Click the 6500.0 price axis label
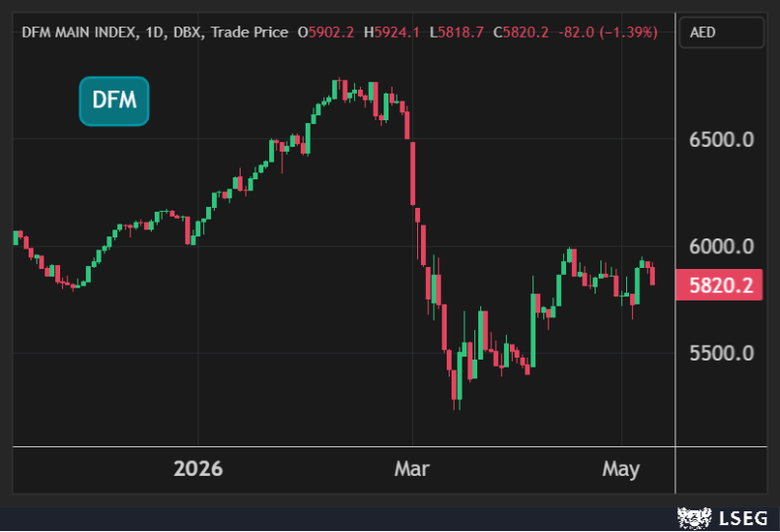Viewport: 780px width, 532px height. (721, 140)
